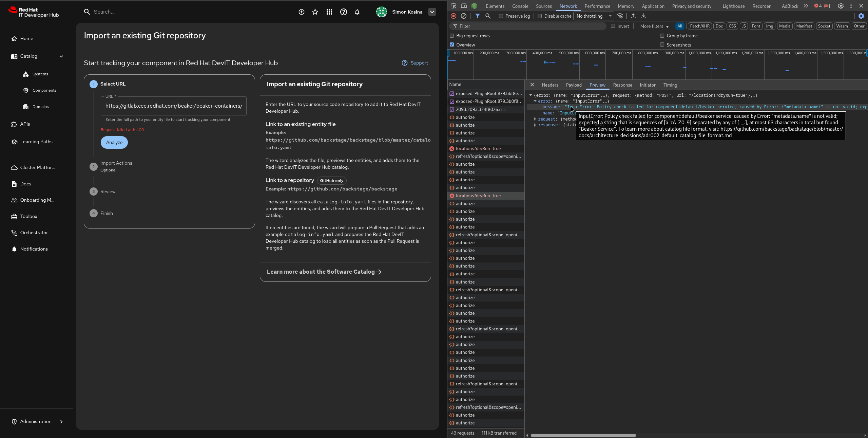The height and width of the screenshot is (438, 868).
Task: Check the Disable cache option
Action: pos(540,16)
